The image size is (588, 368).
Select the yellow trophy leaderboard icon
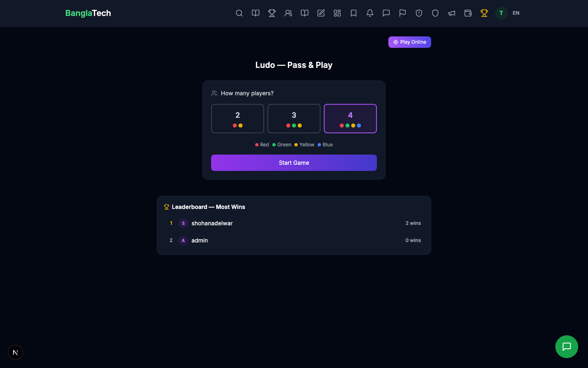point(484,13)
